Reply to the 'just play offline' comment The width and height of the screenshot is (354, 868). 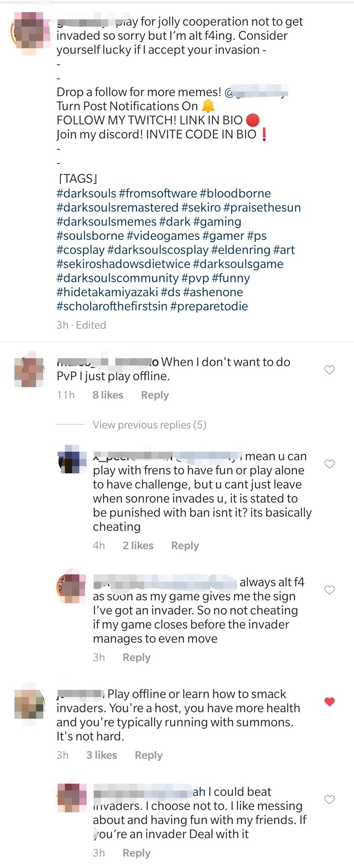pyautogui.click(x=155, y=395)
